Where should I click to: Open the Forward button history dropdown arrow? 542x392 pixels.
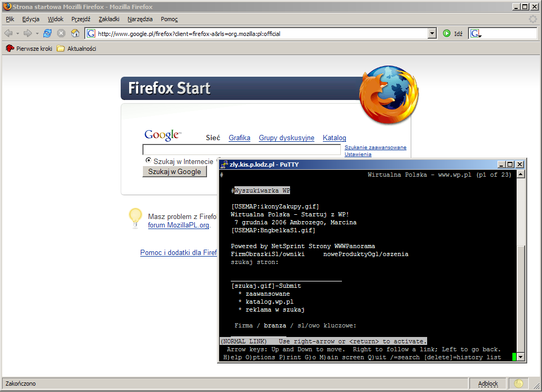pos(37,33)
